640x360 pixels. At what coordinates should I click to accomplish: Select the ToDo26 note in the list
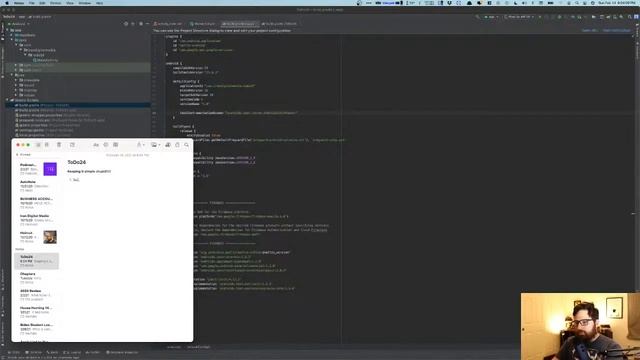37,261
